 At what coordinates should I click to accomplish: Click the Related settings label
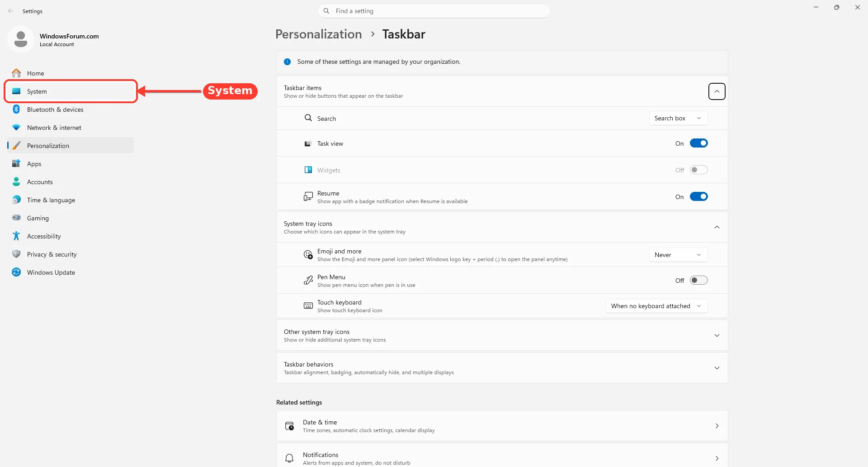pyautogui.click(x=299, y=402)
